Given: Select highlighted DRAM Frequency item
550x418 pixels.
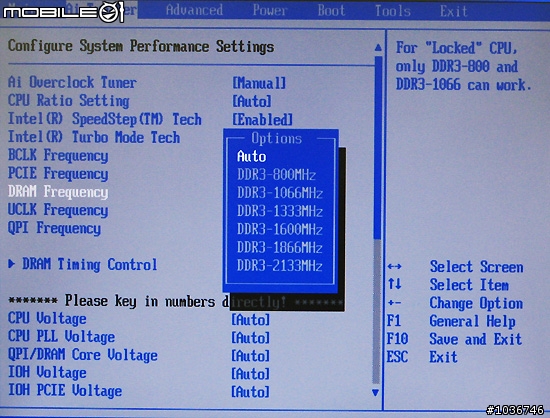Looking at the screenshot, I should 58,192.
